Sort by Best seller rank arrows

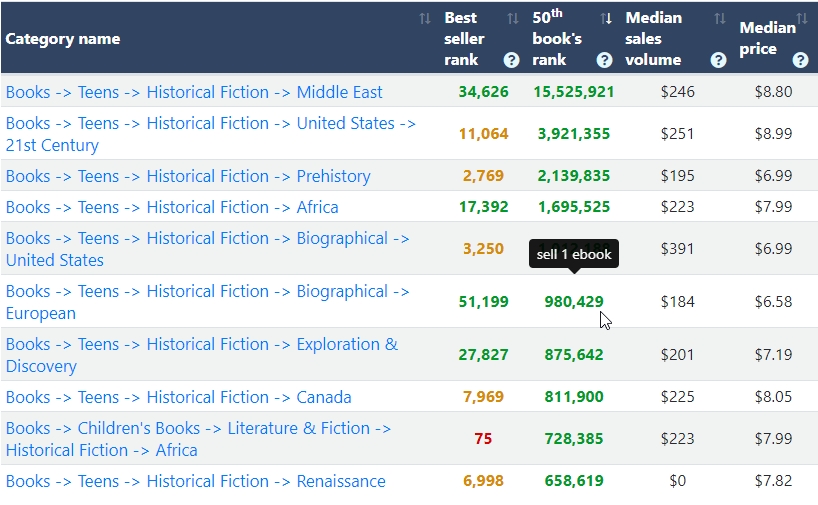(513, 19)
